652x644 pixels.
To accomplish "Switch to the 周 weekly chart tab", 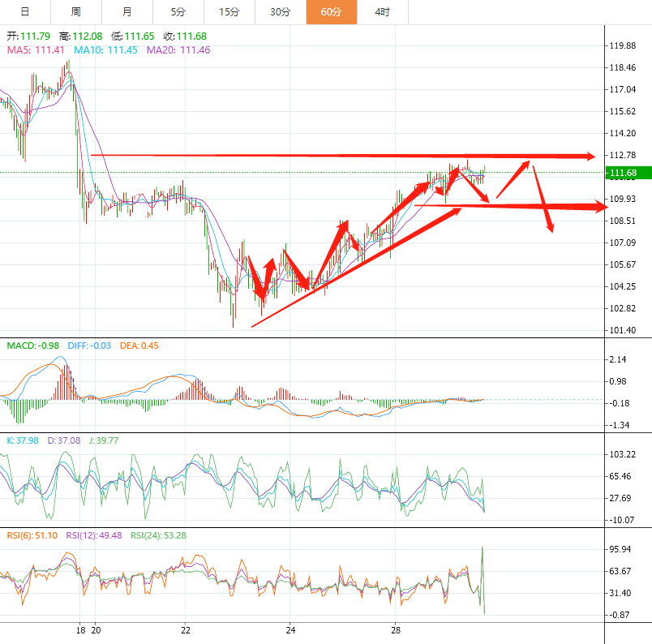I will 76,12.
